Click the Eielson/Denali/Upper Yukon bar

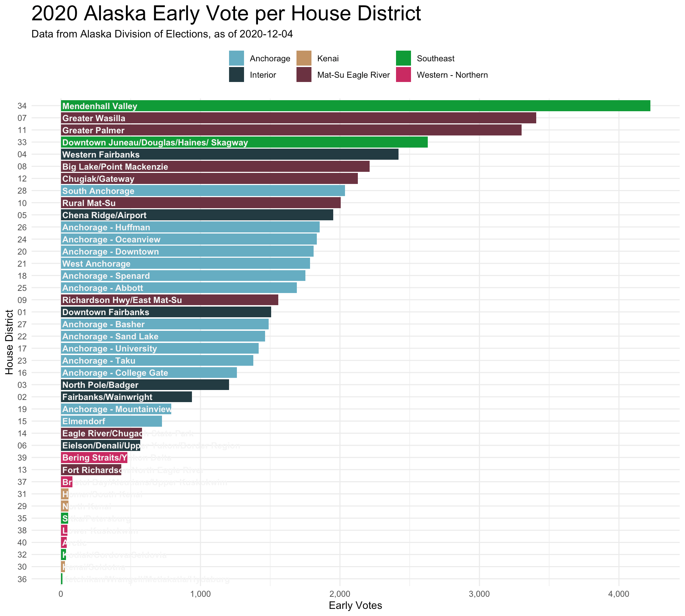101,445
